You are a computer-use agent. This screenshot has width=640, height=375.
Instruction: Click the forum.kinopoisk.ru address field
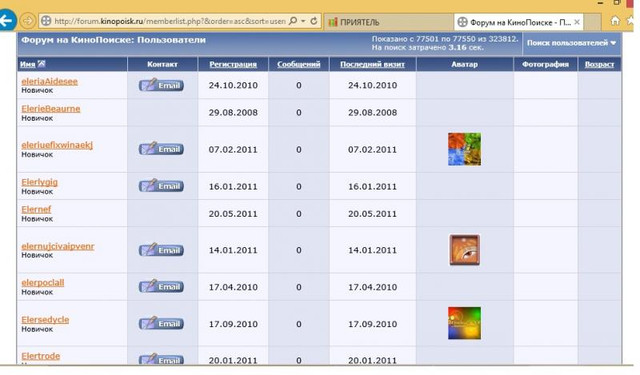pyautogui.click(x=180, y=21)
